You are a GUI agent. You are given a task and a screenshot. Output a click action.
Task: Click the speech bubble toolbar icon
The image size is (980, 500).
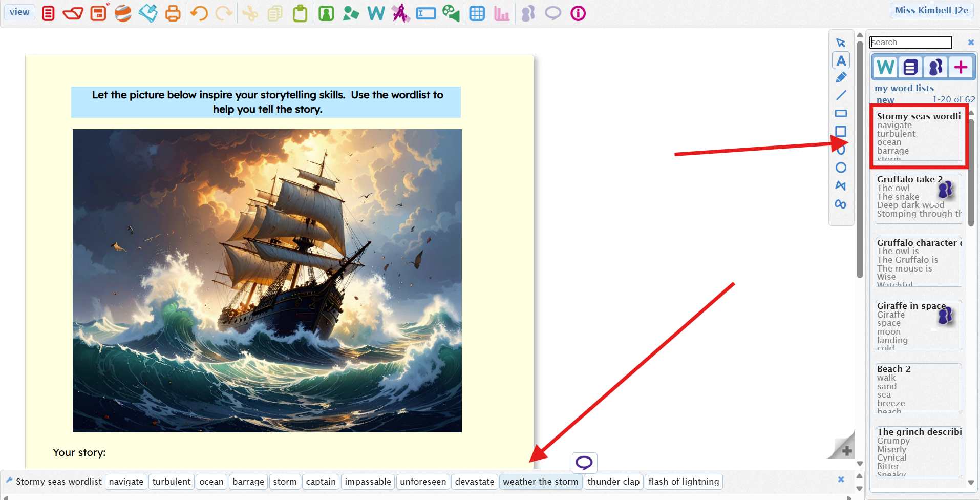(x=553, y=13)
